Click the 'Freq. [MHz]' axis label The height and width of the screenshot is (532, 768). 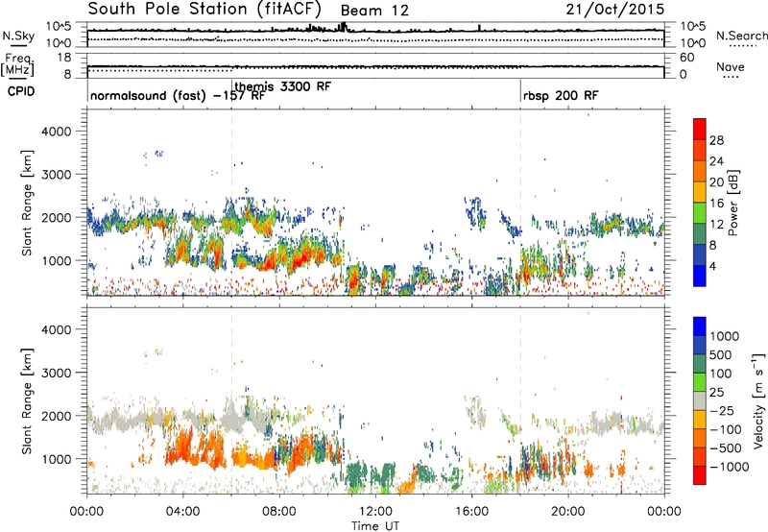point(17,64)
